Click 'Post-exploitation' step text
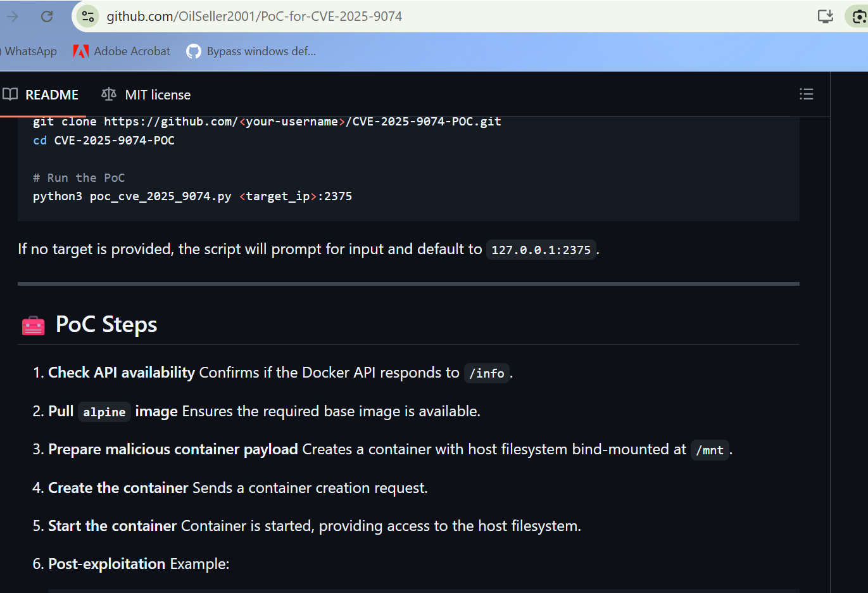Screen dimensions: 868x593 click(x=107, y=564)
